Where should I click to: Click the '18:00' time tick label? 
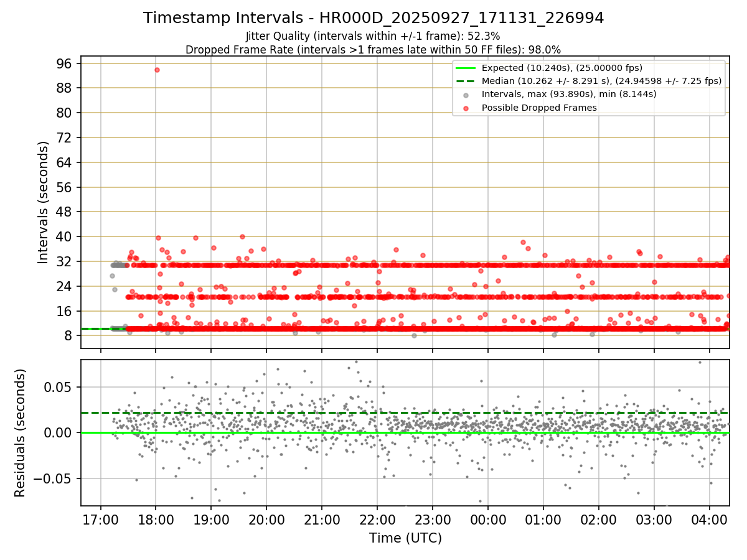pos(156,520)
